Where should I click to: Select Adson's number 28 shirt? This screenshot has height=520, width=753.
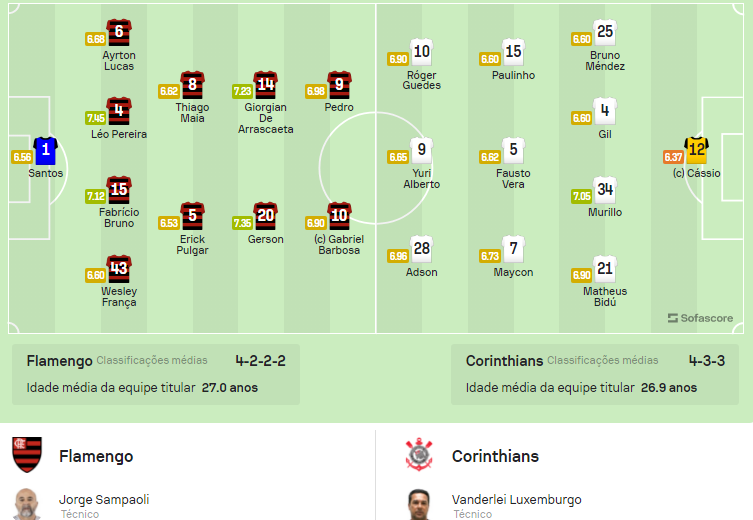pos(422,249)
